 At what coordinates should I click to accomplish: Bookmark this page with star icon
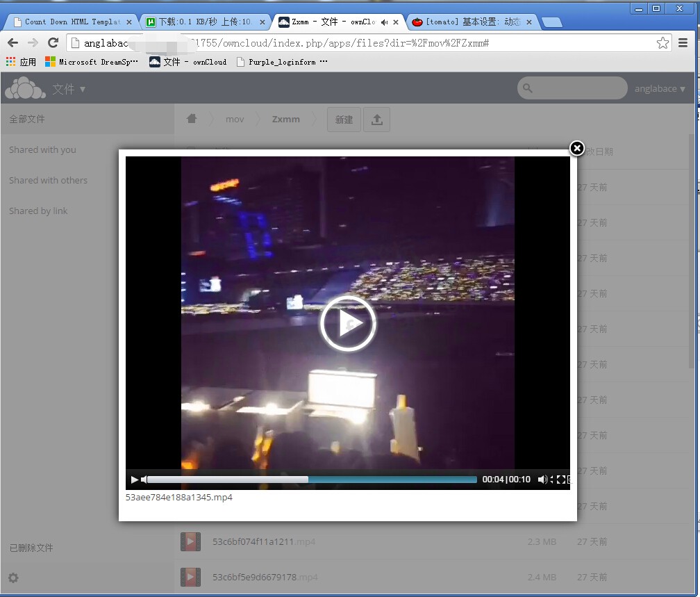(662, 43)
